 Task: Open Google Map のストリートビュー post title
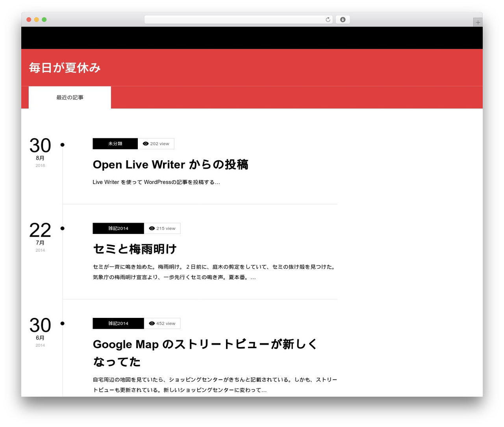click(x=205, y=353)
